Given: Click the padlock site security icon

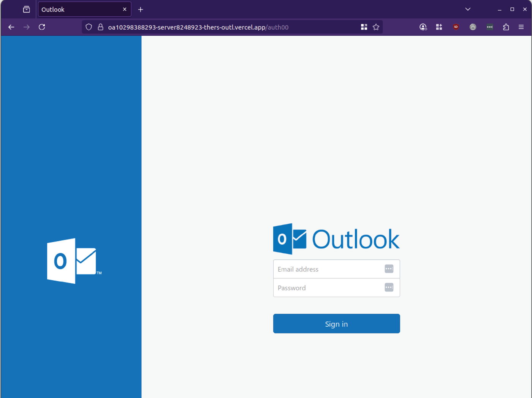Looking at the screenshot, I should click(x=100, y=27).
